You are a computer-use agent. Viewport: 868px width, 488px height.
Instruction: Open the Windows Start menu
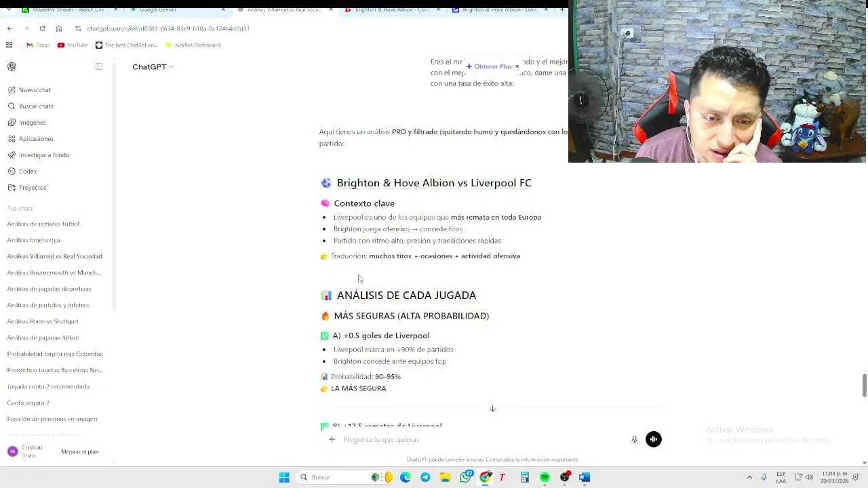(284, 477)
